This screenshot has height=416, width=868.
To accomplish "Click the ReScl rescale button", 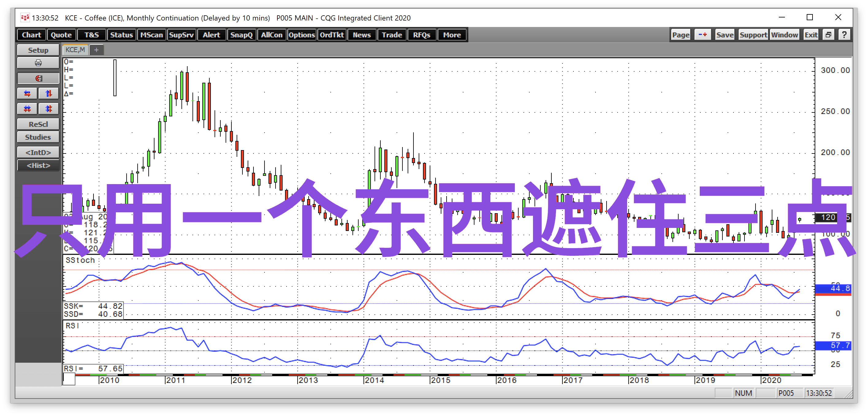I will 38,124.
